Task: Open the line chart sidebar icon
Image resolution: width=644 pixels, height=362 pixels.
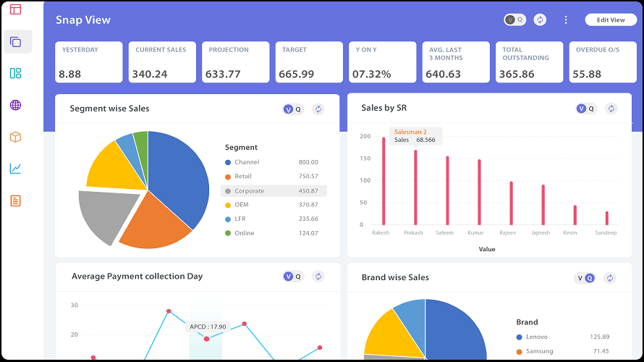Action: pyautogui.click(x=16, y=169)
